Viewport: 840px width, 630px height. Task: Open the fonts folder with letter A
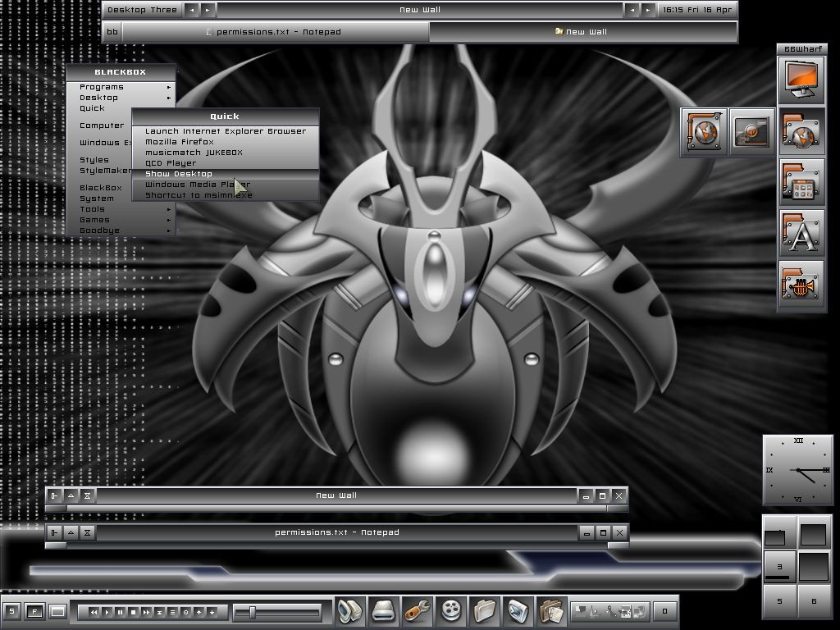pyautogui.click(x=801, y=234)
